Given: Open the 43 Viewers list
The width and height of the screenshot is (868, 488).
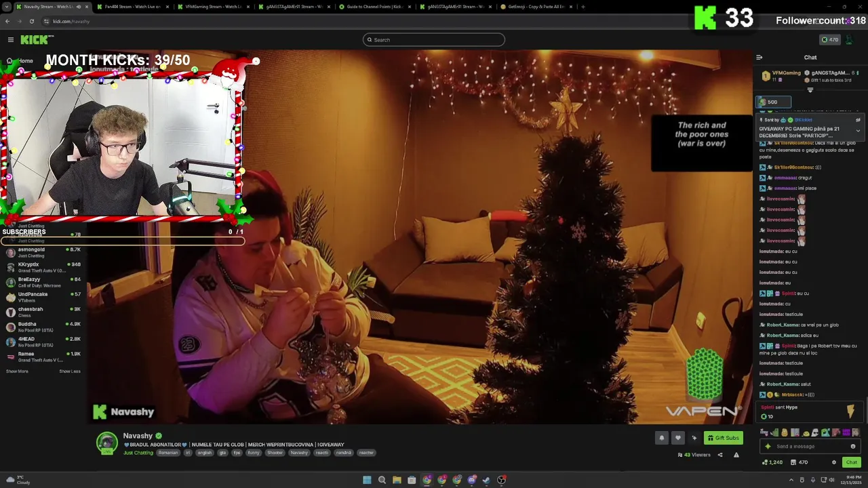Looking at the screenshot, I should pyautogui.click(x=694, y=455).
